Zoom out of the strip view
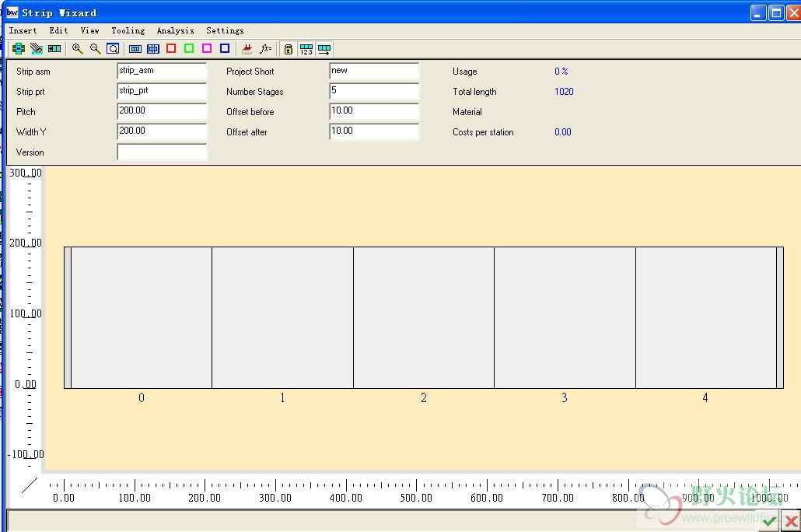 [95, 49]
